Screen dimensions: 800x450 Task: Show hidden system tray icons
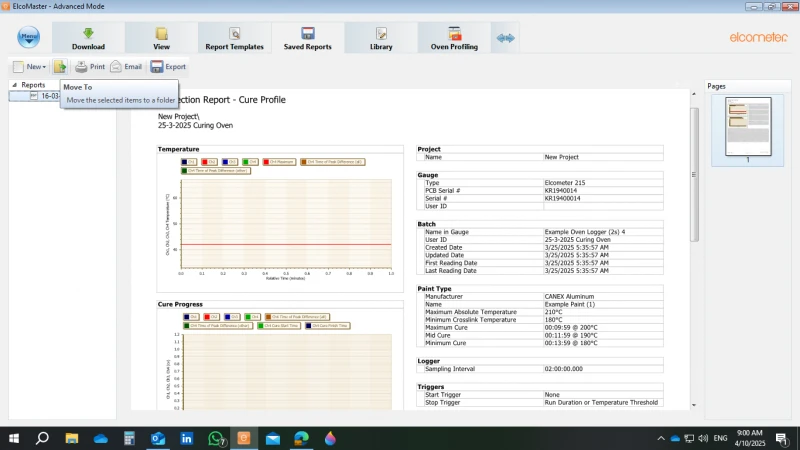point(661,438)
